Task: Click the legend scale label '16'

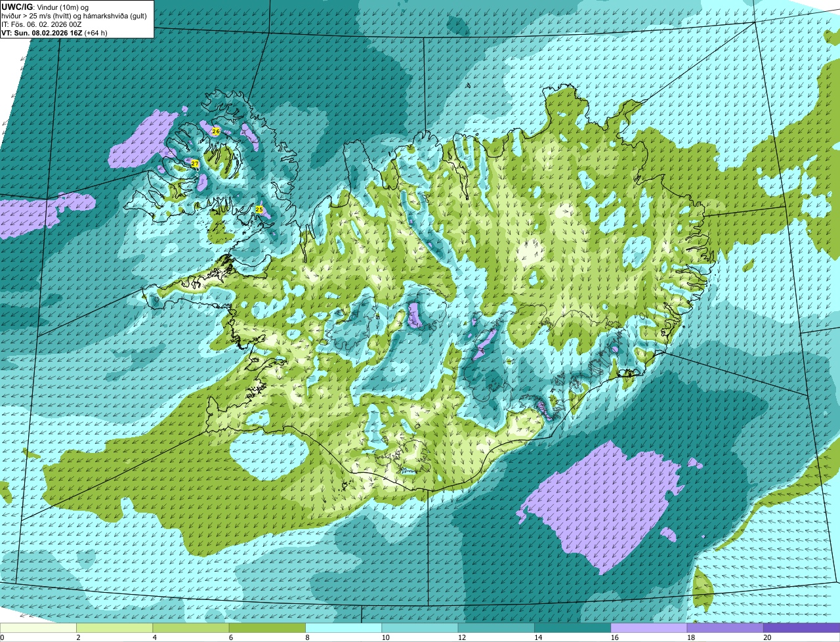Action: pyautogui.click(x=615, y=637)
